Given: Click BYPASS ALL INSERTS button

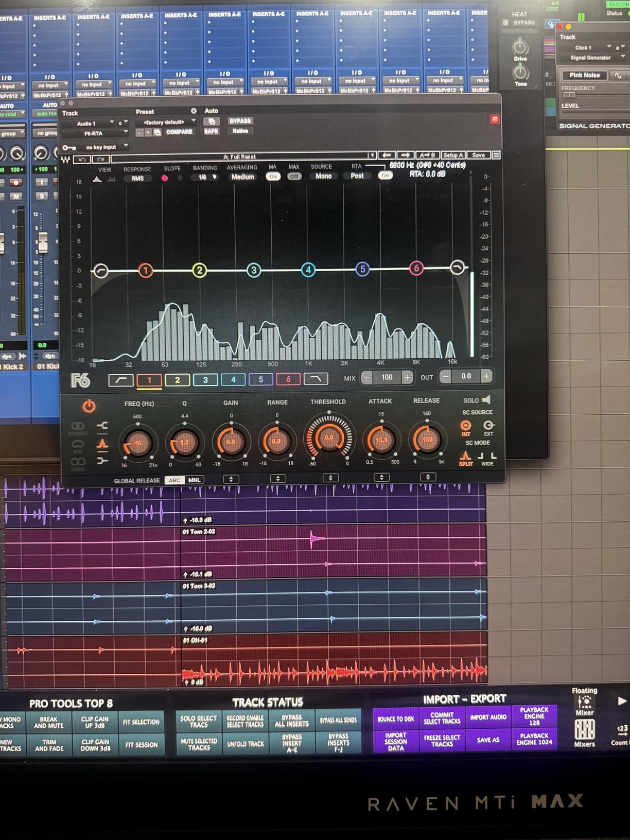Looking at the screenshot, I should click(x=292, y=721).
